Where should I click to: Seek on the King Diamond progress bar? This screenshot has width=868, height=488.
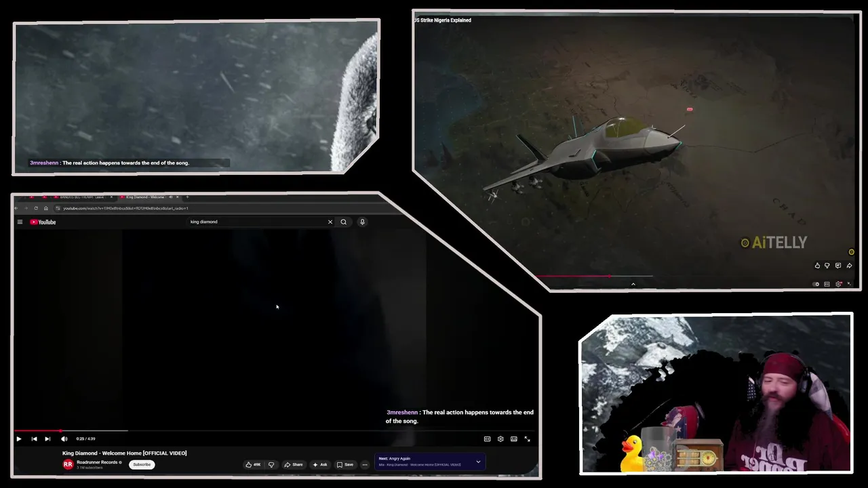click(275, 430)
